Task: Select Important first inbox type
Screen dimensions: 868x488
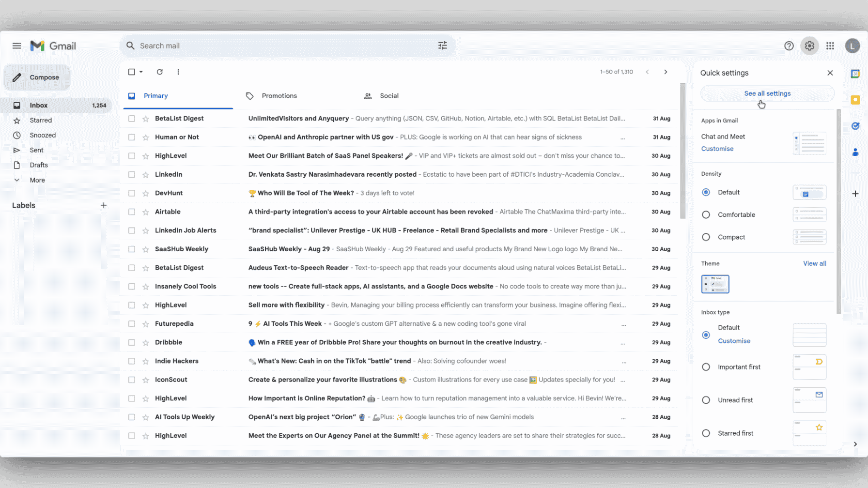Action: (x=706, y=367)
